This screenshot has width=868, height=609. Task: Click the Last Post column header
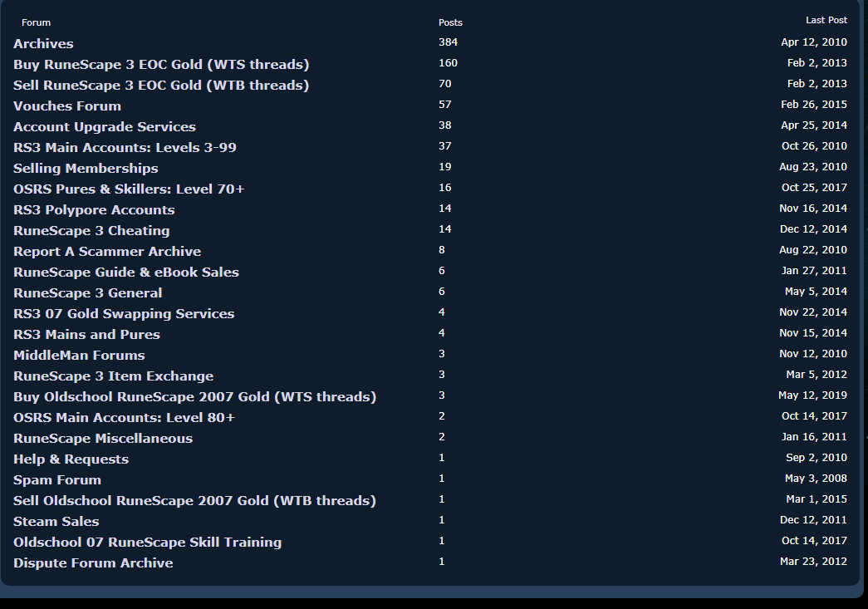click(x=826, y=20)
